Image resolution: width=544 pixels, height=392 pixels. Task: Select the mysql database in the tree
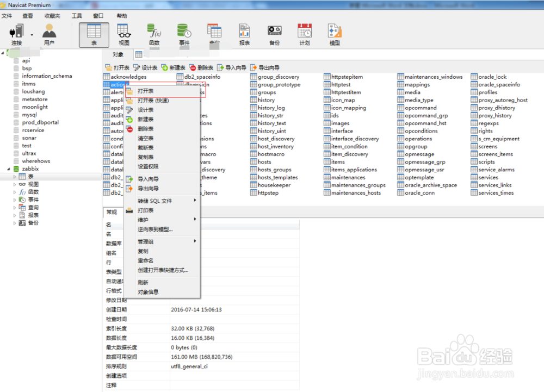tap(29, 115)
